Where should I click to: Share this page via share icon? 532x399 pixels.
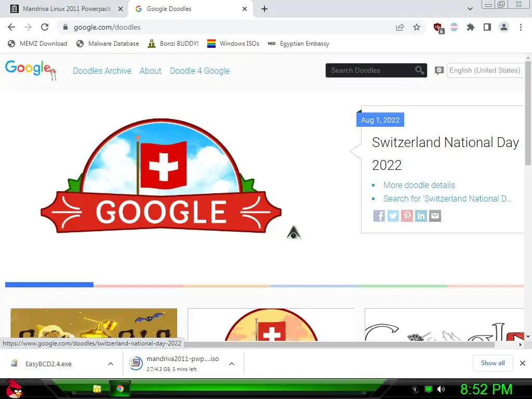(x=400, y=27)
